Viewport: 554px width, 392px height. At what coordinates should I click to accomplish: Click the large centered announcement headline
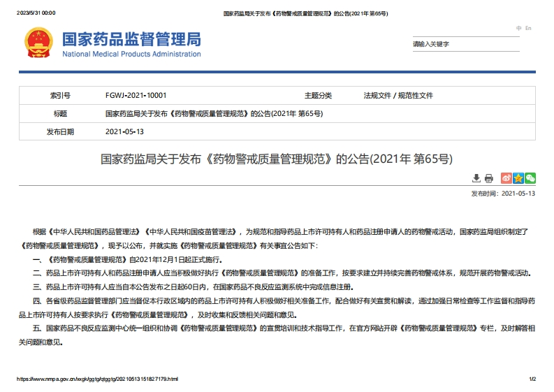(277, 159)
